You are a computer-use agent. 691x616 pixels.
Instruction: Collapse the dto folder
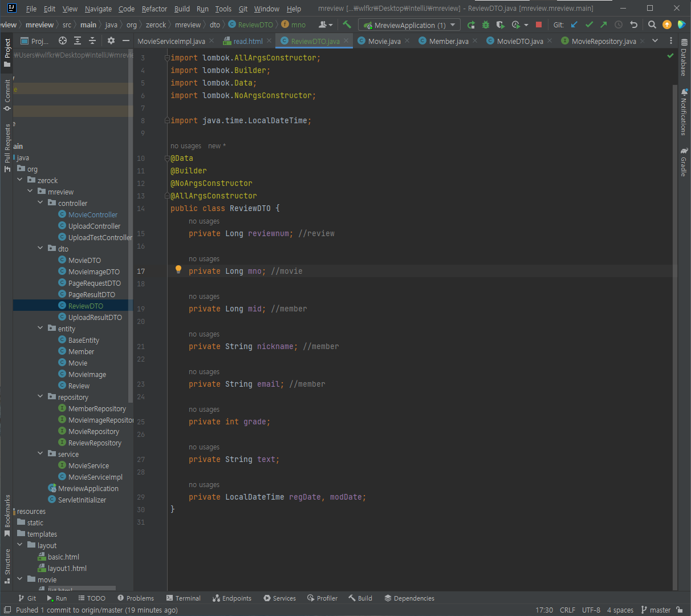(40, 249)
